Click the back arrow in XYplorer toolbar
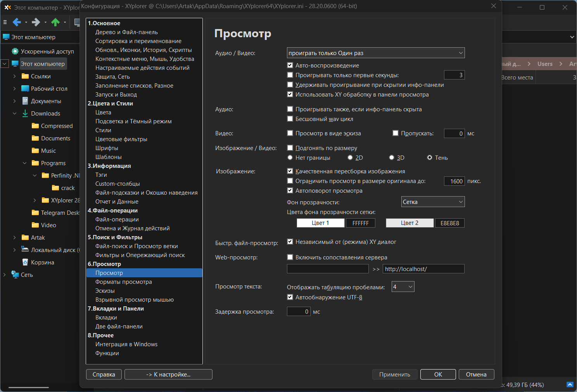This screenshot has width=577, height=392. click(x=17, y=22)
